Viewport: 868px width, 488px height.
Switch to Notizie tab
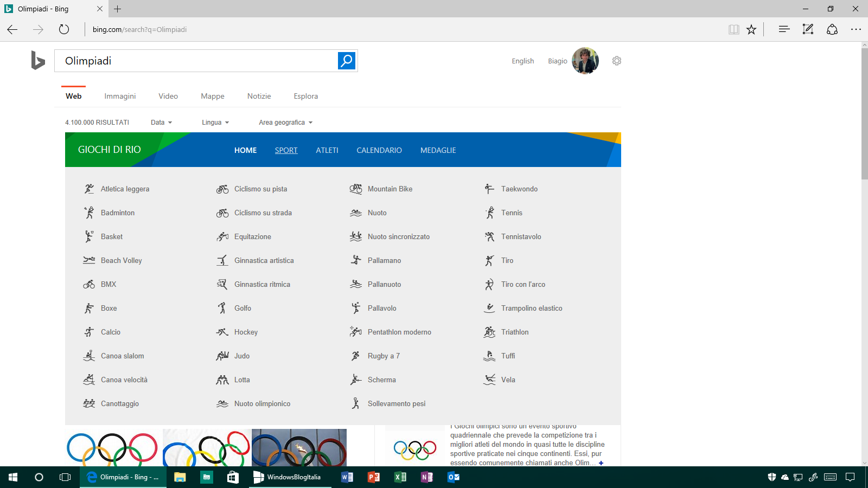[259, 96]
